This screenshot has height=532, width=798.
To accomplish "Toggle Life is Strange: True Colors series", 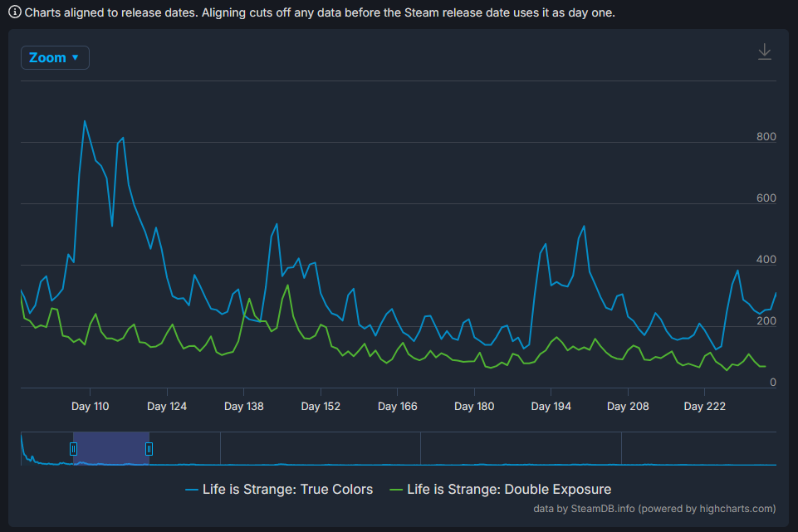I will point(279,490).
